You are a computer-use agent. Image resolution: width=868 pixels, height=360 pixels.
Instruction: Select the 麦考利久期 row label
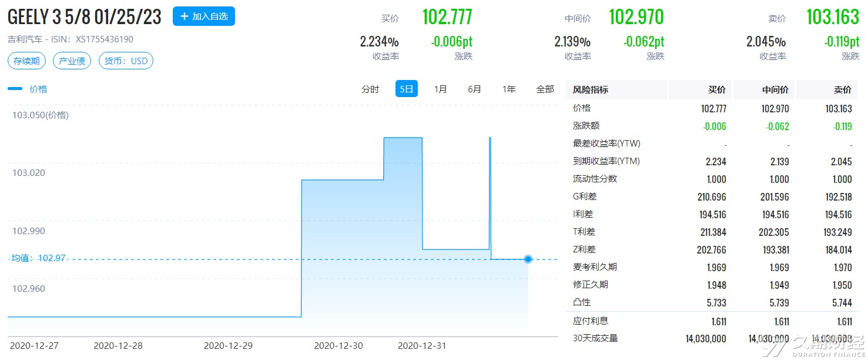(x=595, y=267)
